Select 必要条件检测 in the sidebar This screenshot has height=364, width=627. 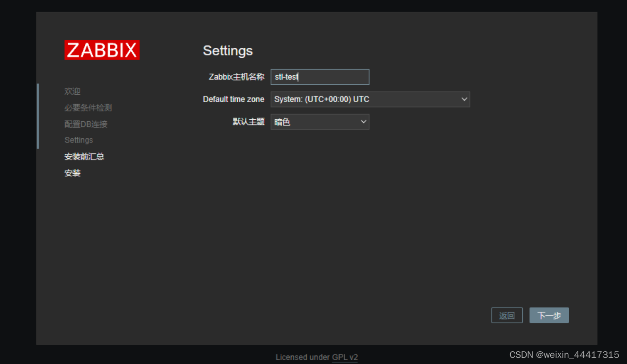click(88, 107)
